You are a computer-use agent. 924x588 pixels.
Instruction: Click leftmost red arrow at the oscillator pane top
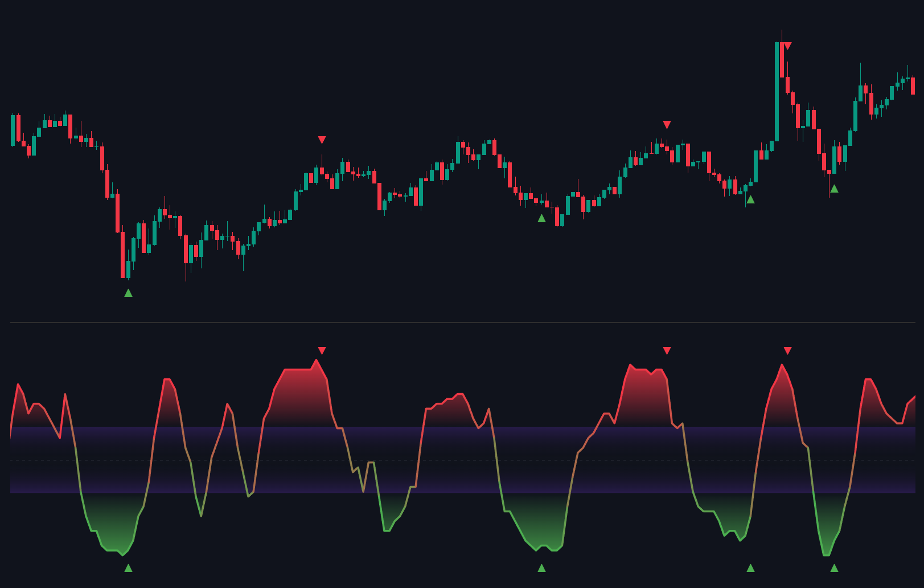click(322, 350)
